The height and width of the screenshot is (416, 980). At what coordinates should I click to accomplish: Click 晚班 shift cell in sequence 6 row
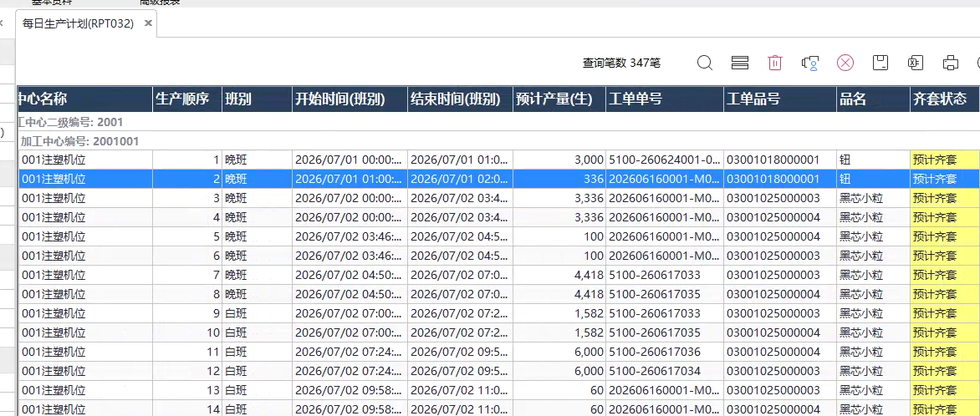click(x=257, y=256)
